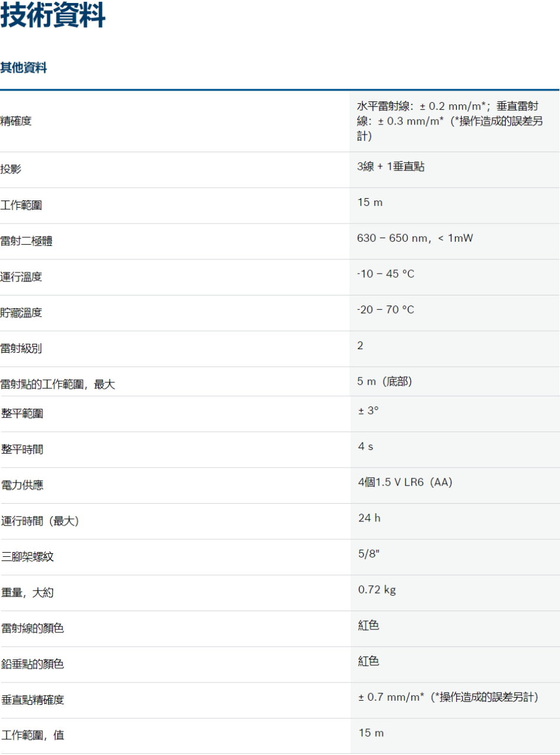
Task: Click the 運行溫度 label
Action: coord(21,277)
